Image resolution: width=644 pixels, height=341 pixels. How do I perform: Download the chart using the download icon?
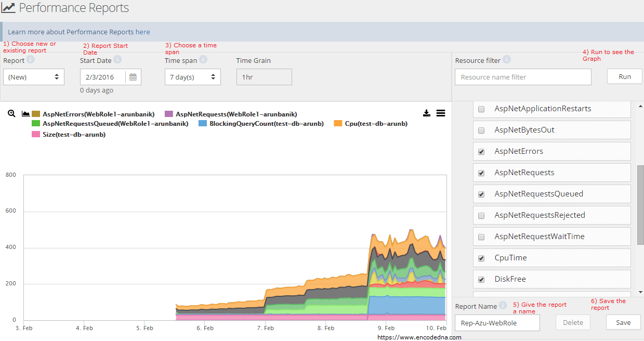[x=427, y=113]
